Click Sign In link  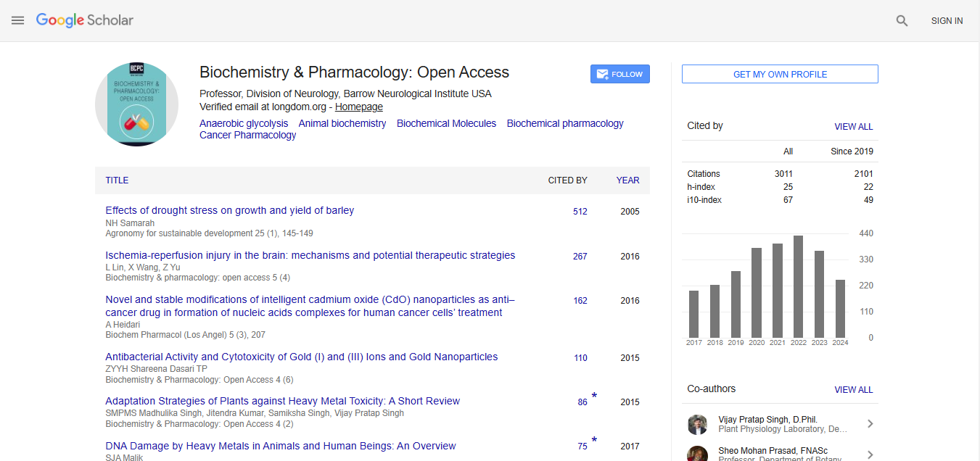[947, 21]
